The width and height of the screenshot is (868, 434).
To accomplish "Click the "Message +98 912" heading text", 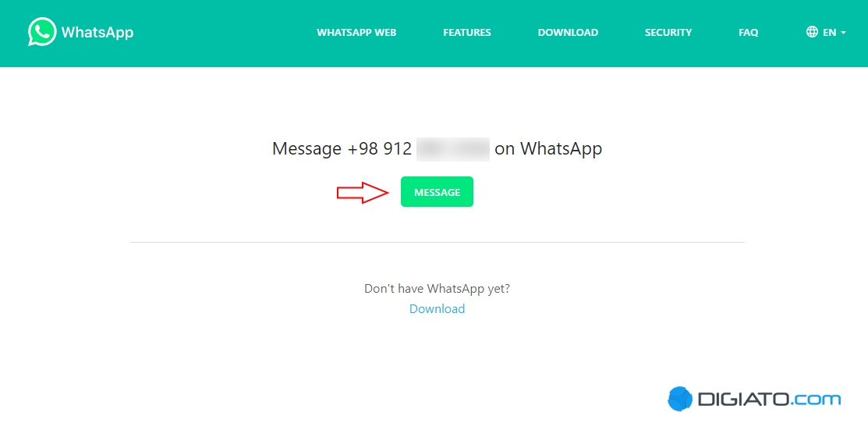I will (x=342, y=149).
